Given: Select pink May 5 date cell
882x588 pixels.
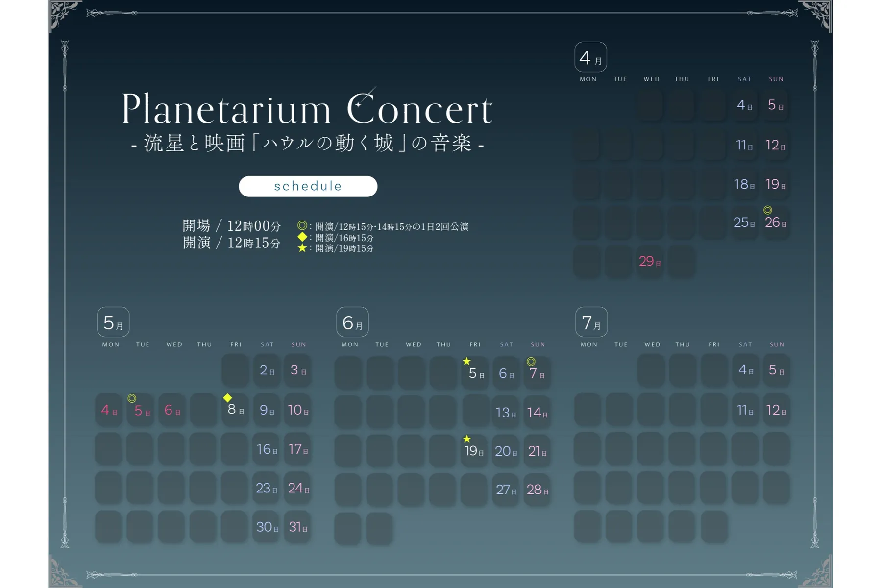Looking at the screenshot, I should 141,410.
